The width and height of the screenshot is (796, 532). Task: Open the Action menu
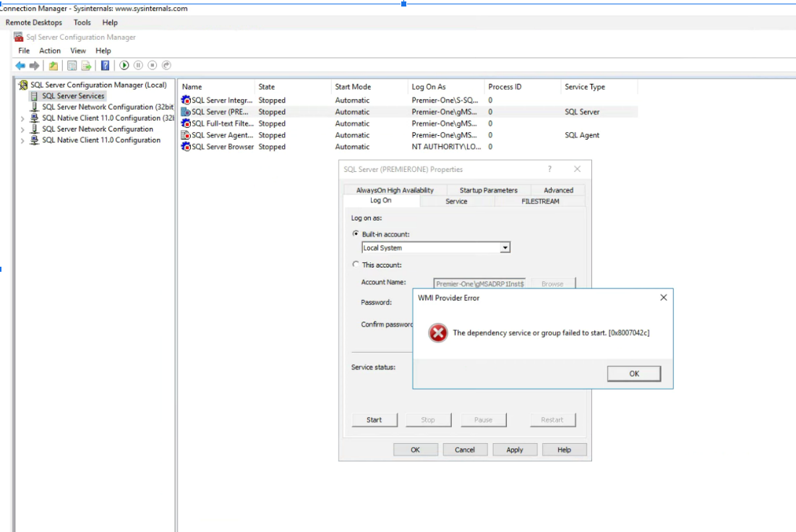click(x=50, y=51)
